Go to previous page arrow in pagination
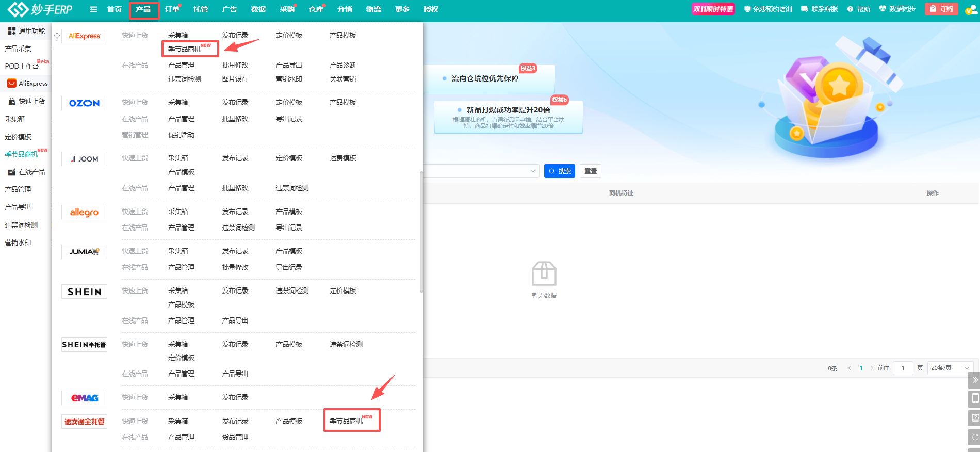 click(x=850, y=368)
